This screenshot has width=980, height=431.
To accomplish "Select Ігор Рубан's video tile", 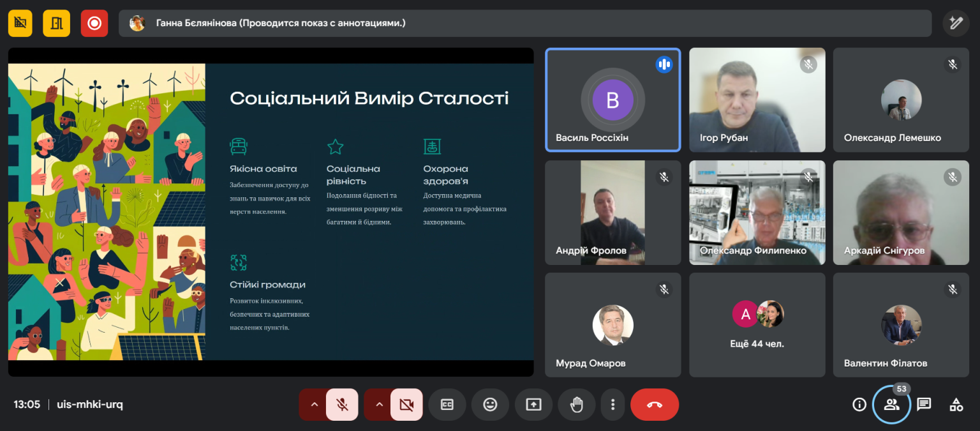I will click(757, 100).
